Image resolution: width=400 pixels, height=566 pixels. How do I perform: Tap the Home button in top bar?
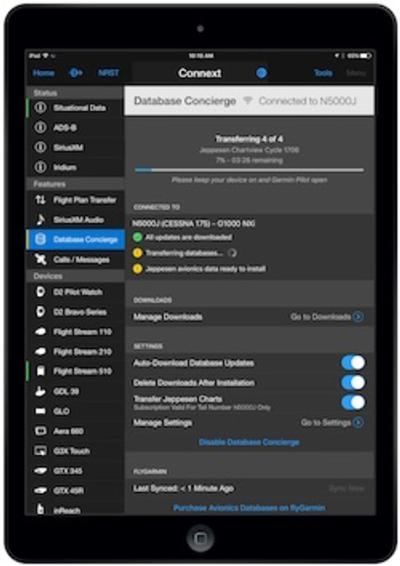pos(44,73)
